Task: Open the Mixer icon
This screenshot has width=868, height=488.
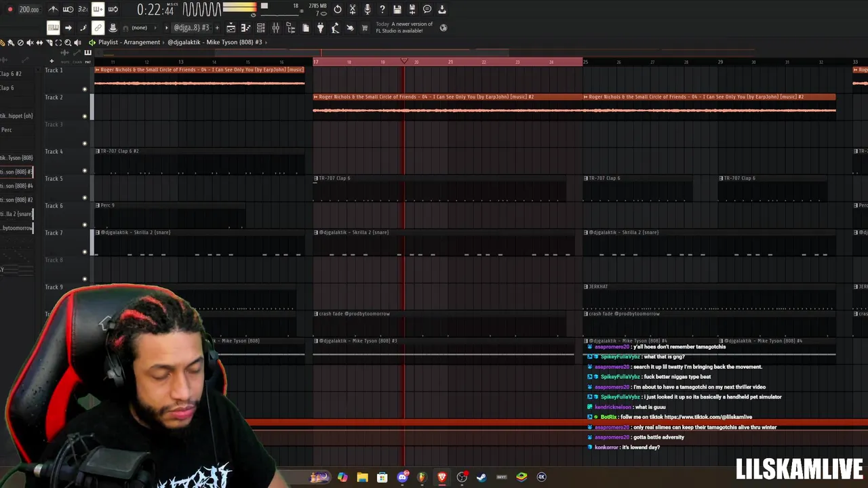Action: [276, 28]
